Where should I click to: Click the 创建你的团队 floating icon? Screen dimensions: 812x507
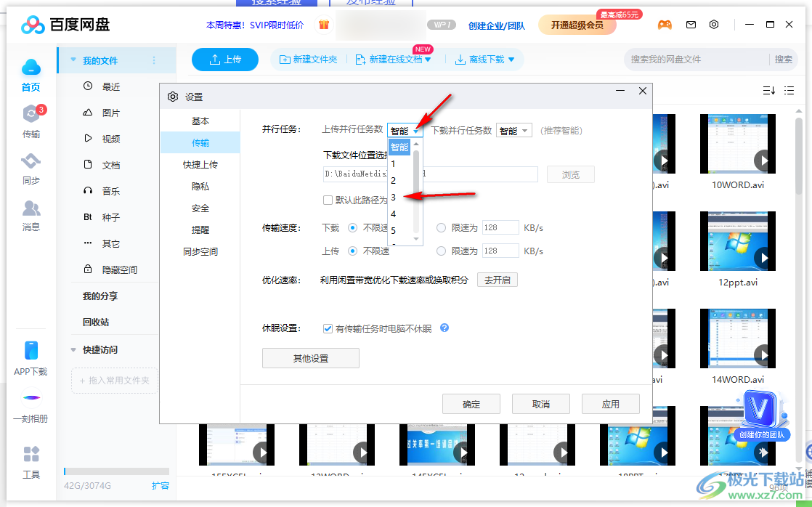point(761,415)
